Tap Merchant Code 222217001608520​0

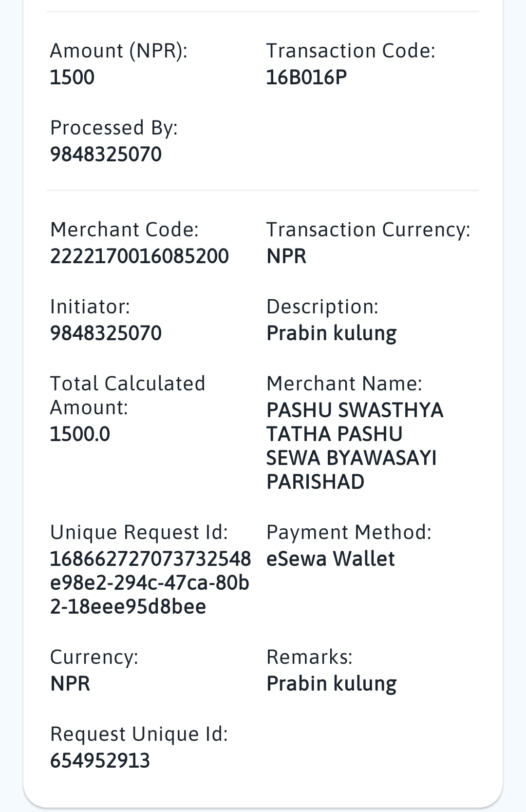(139, 256)
